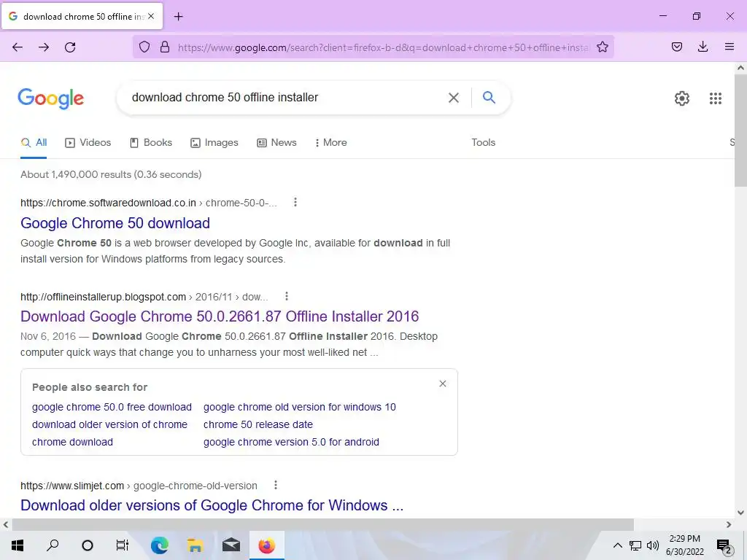Search 'download older version of chrome'
Viewport: 747px width, 560px height.
[x=109, y=424]
